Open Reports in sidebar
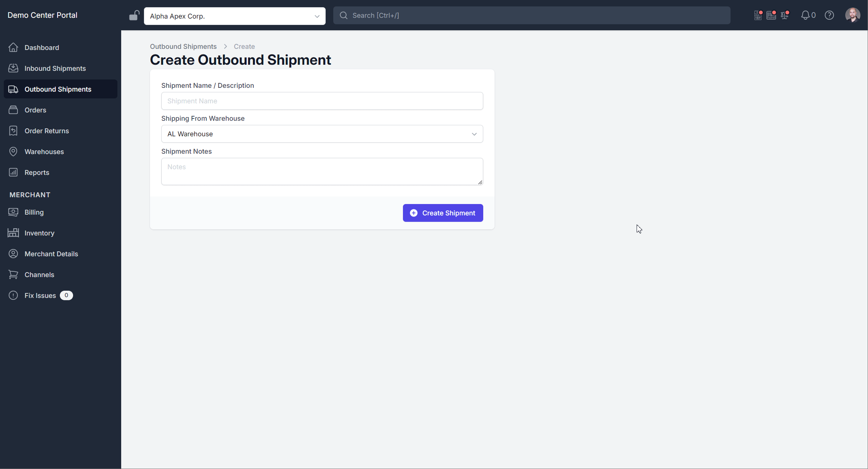This screenshot has height=469, width=868. pyautogui.click(x=61, y=172)
